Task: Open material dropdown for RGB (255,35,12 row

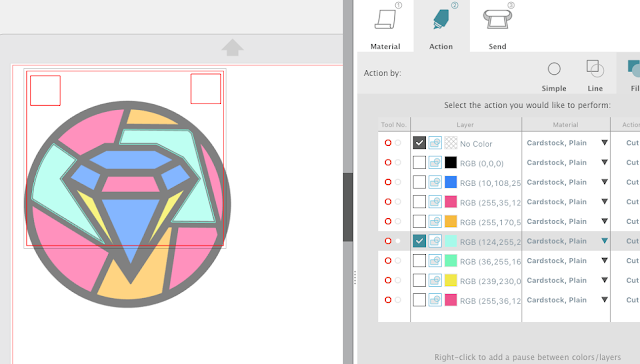Action: click(x=604, y=202)
